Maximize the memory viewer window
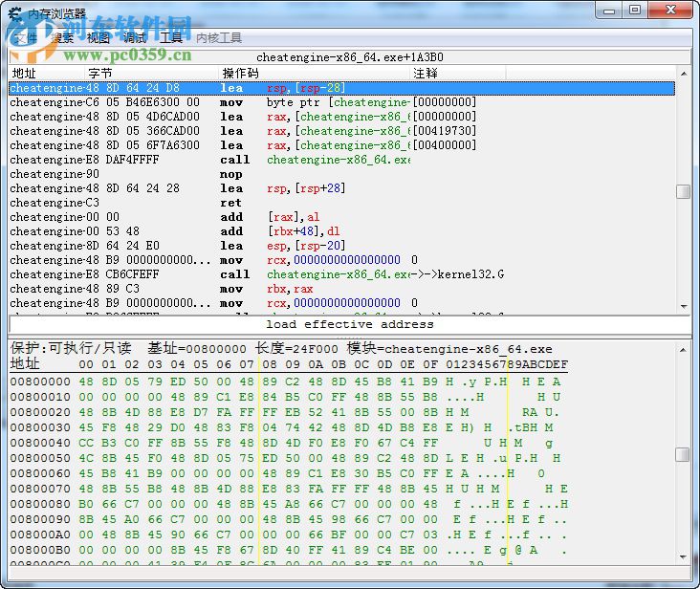 tap(635, 11)
